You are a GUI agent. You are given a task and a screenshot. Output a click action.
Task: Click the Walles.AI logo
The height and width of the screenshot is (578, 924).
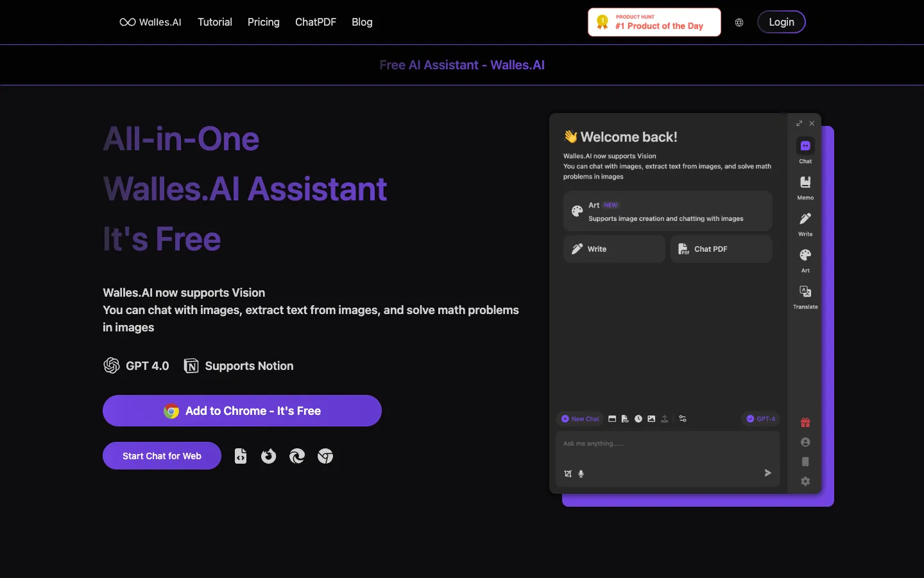(150, 22)
